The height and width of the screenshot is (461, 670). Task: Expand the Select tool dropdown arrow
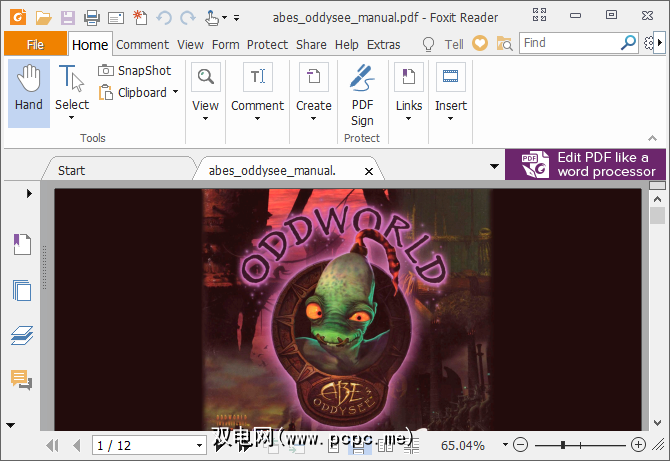click(x=71, y=117)
